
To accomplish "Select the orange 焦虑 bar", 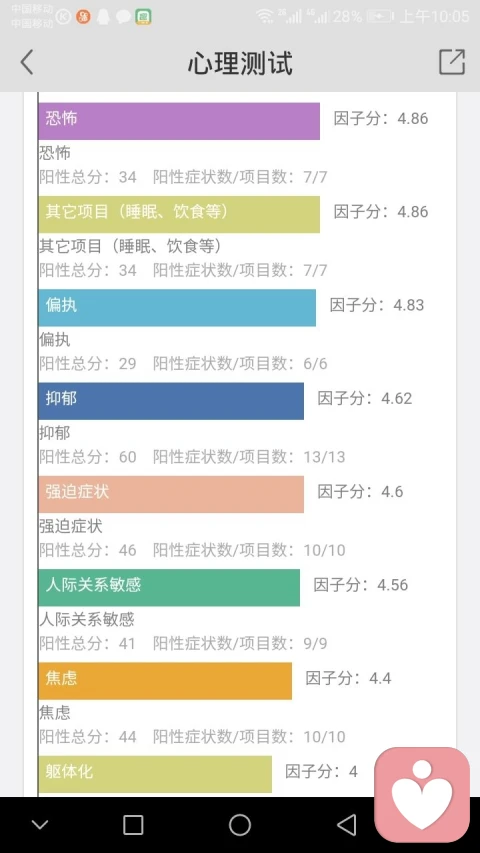I will click(x=165, y=681).
